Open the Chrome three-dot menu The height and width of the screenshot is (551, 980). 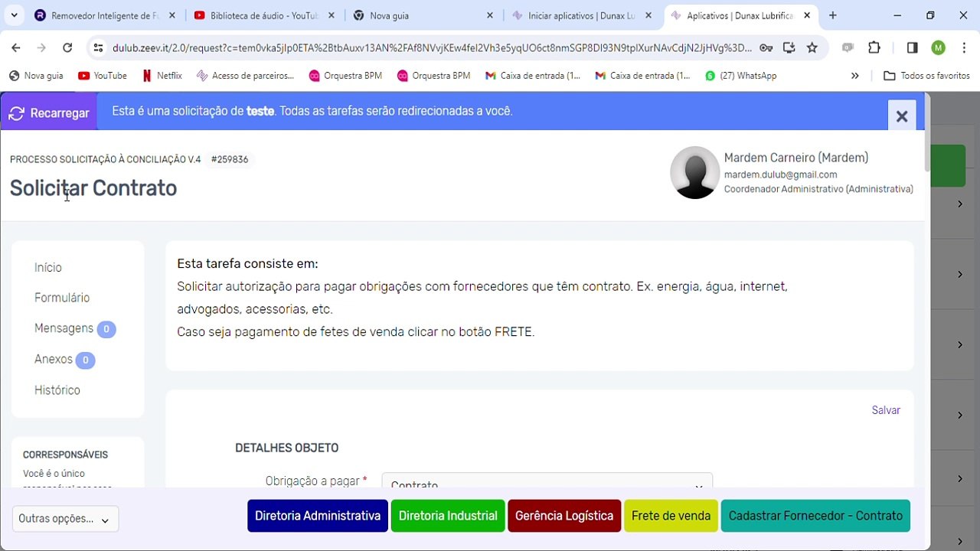pyautogui.click(x=963, y=47)
